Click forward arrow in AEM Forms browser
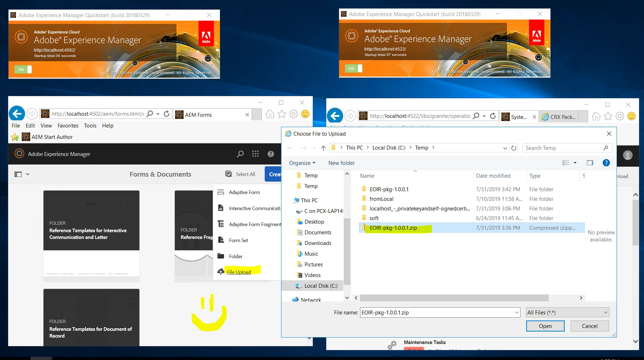 (32, 114)
